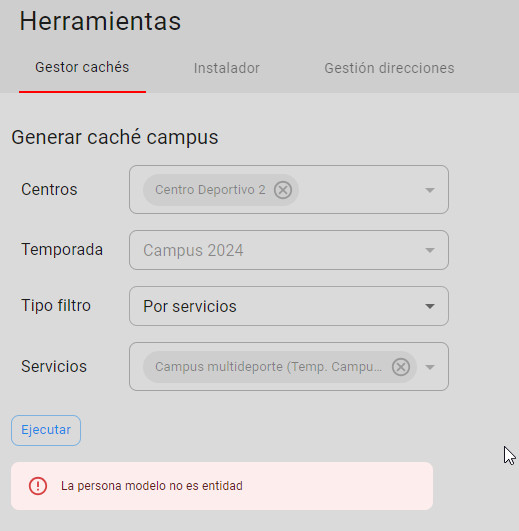
Task: Click the Centro Deportivo 2 chip label
Action: 210,190
